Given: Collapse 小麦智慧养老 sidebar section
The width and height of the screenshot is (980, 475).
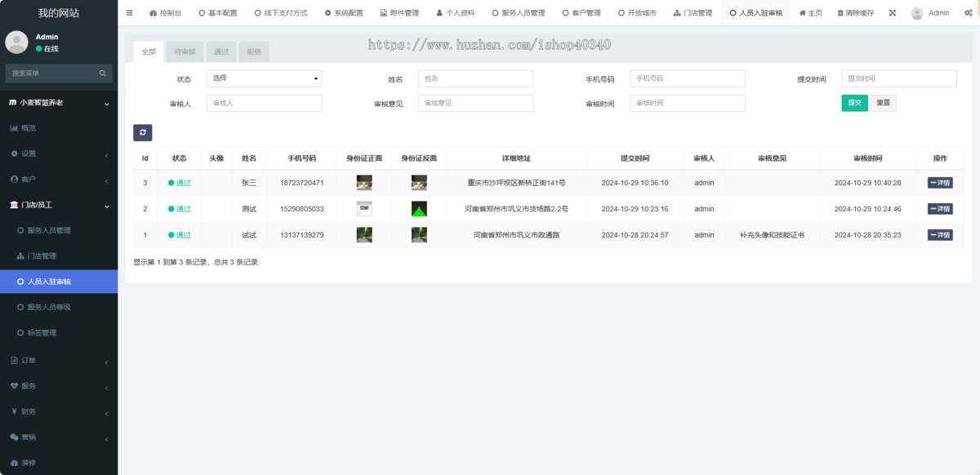Looking at the screenshot, I should click(59, 103).
